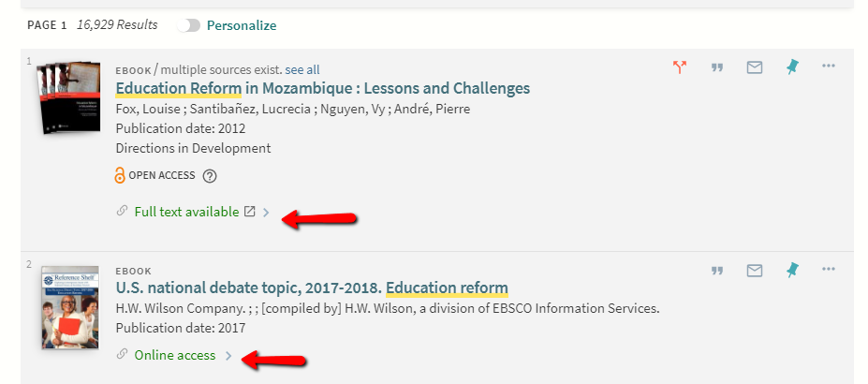Screen dimensions: 868x384
Task: Click citation quote icon on first result
Action: click(717, 67)
